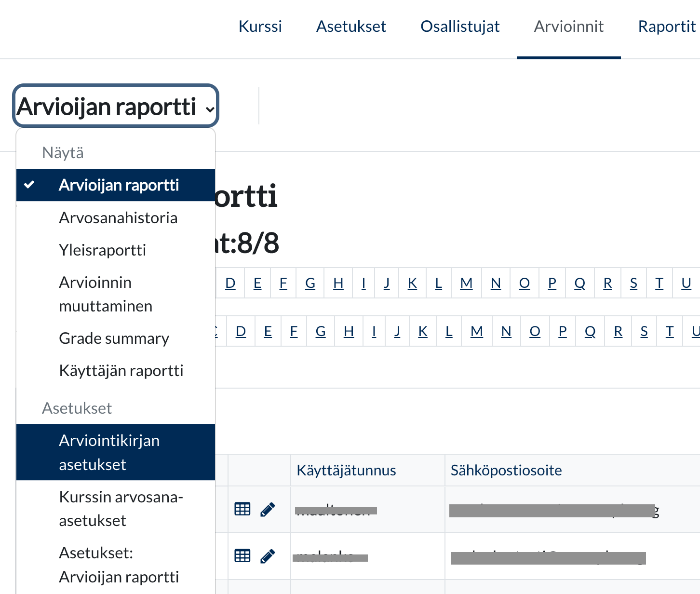Open the Arvioijan raportti dropdown selector
Viewport: 700px width, 594px height.
point(116,107)
